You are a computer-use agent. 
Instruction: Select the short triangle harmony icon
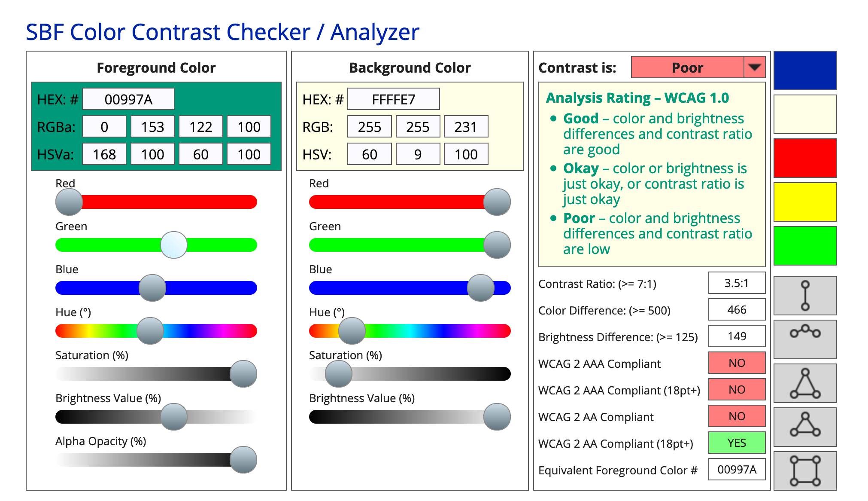pyautogui.click(x=805, y=427)
